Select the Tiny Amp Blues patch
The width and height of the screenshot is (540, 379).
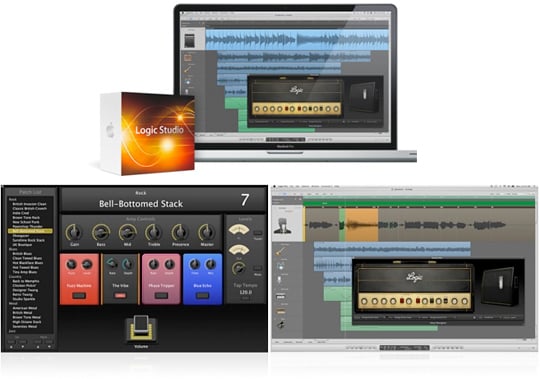click(25, 272)
